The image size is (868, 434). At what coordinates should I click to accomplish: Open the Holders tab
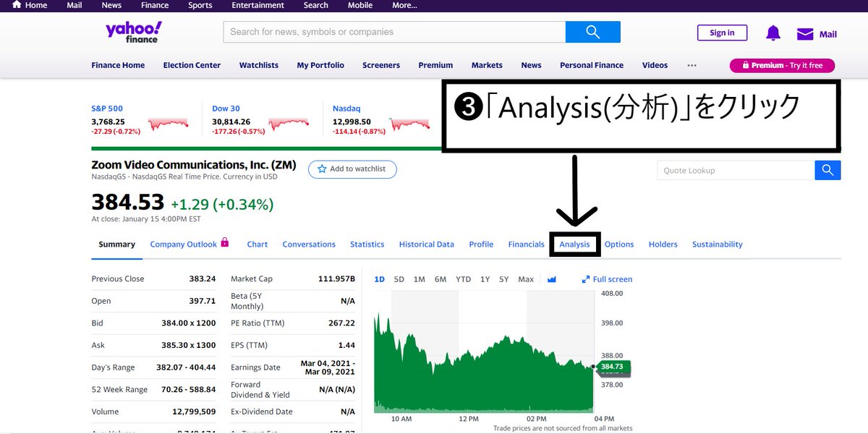(x=663, y=244)
